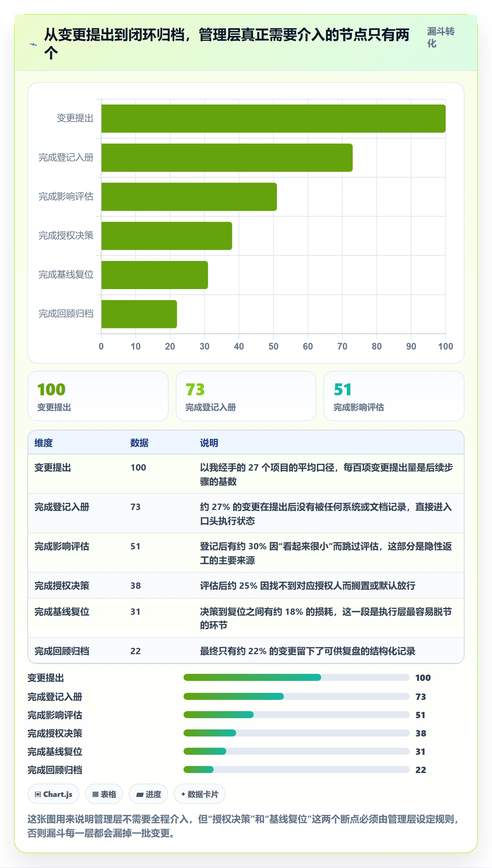Pick the 完成基线复位 bar in the chart
Viewport: 492px width, 868px height.
(155, 275)
